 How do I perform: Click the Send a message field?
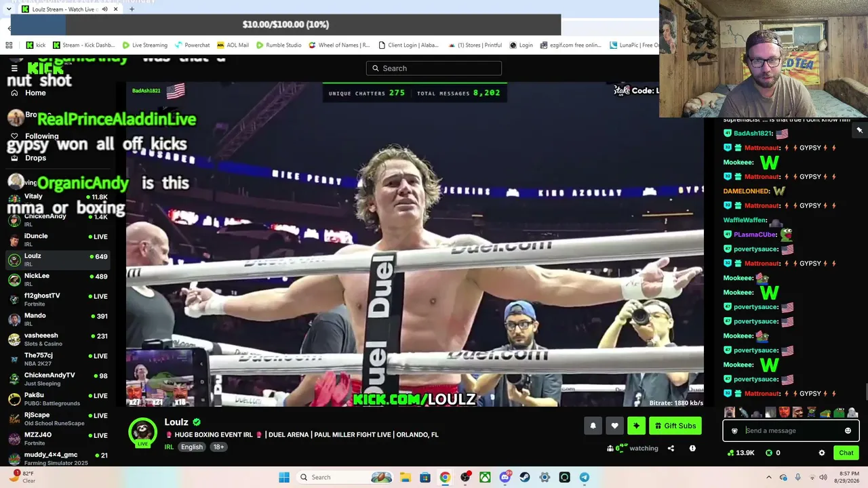click(791, 430)
